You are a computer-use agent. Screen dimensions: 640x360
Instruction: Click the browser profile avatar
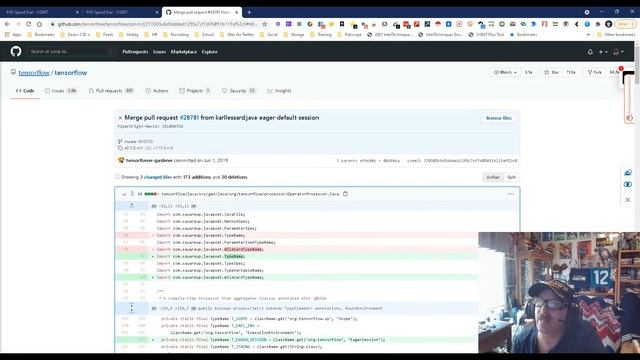pos(609,24)
